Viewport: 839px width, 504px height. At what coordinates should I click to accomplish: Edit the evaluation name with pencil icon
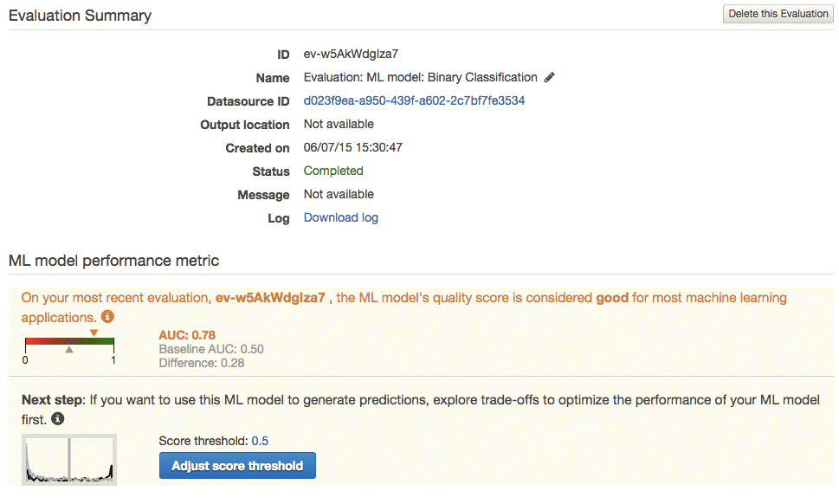pyautogui.click(x=550, y=78)
